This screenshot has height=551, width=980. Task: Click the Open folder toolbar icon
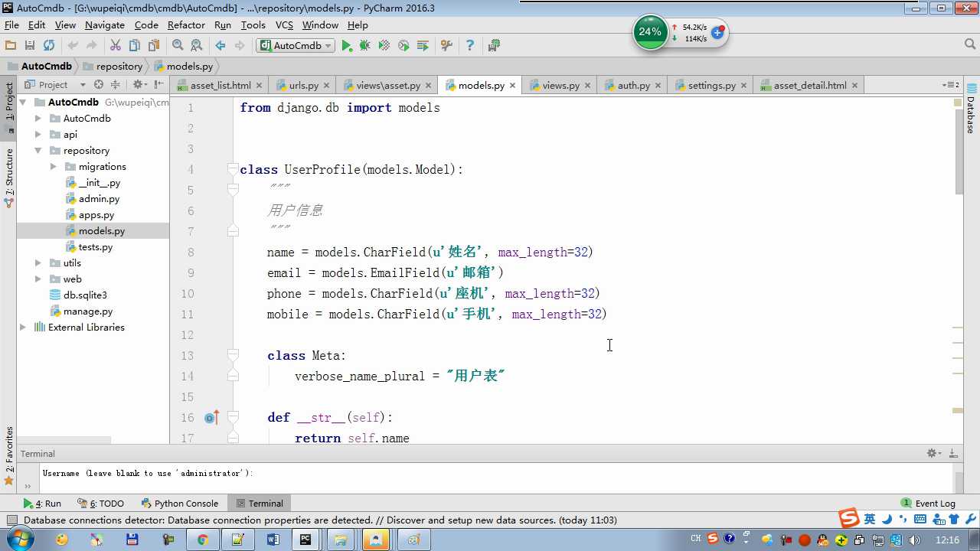[11, 46]
